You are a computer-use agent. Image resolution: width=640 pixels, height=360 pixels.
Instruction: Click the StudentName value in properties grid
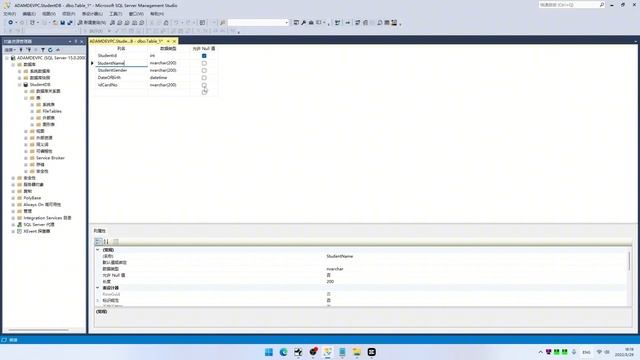pyautogui.click(x=340, y=256)
